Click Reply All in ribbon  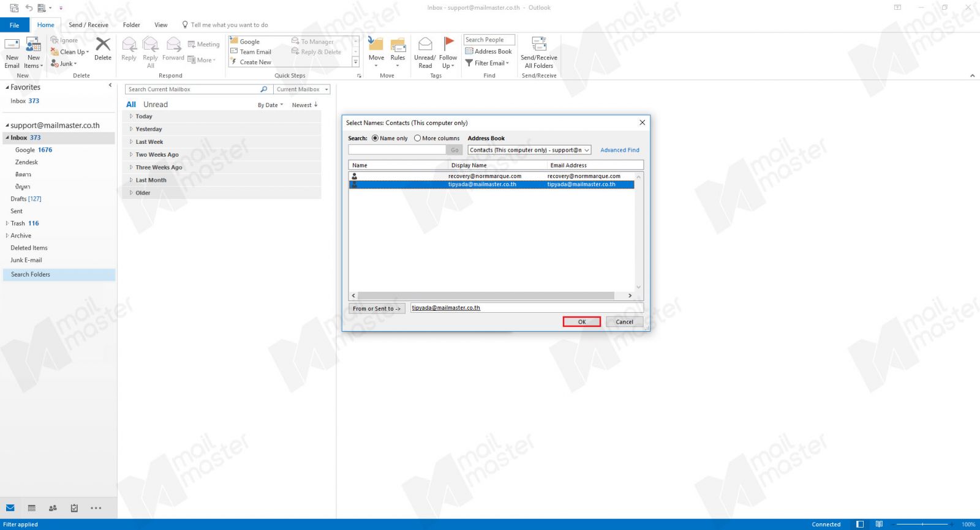click(x=151, y=53)
